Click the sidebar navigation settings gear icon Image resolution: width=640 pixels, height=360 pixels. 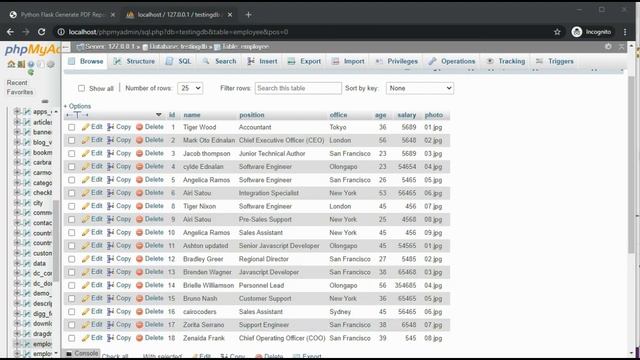pyautogui.click(x=51, y=64)
